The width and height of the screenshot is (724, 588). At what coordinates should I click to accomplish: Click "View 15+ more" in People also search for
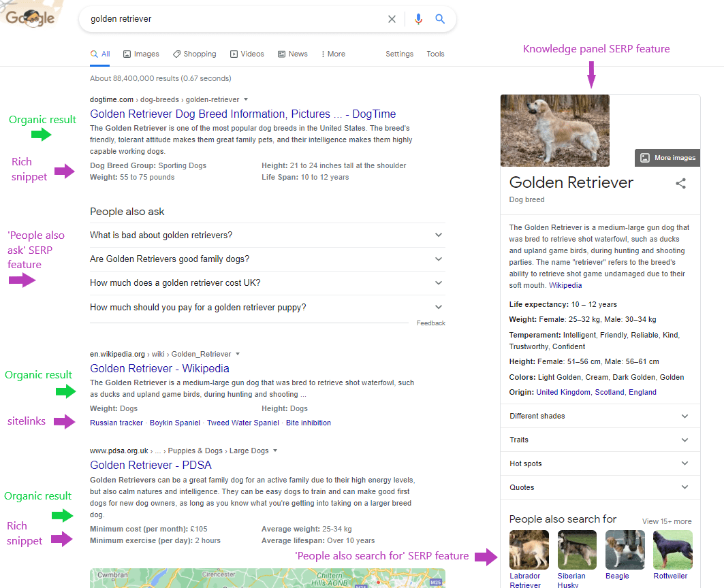(x=667, y=521)
